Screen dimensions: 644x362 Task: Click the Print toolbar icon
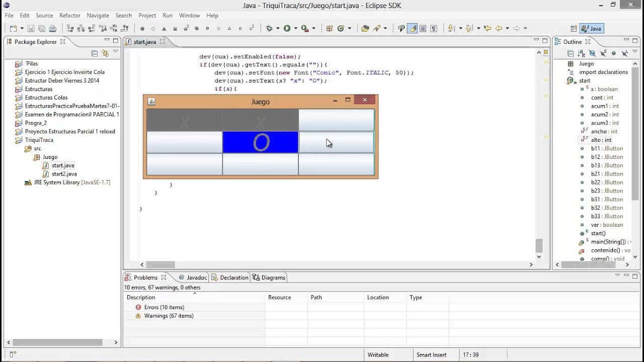click(53, 29)
